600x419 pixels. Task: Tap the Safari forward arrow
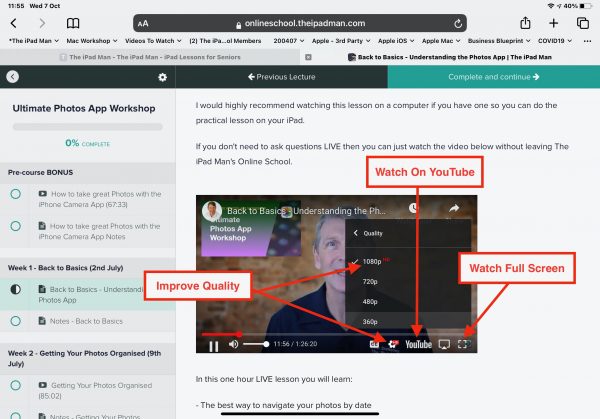click(x=42, y=23)
